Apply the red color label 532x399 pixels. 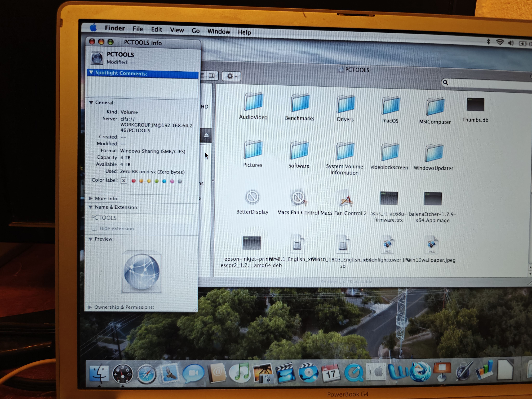pos(134,181)
